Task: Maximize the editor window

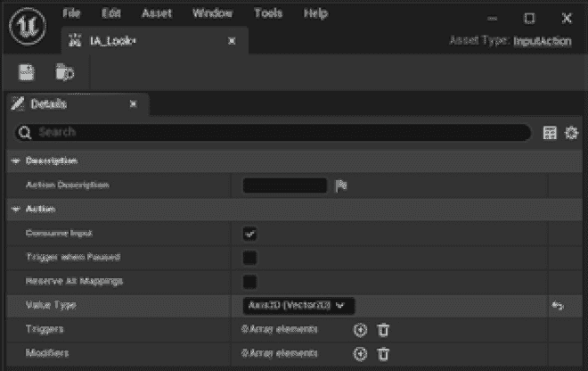Action: tap(529, 18)
